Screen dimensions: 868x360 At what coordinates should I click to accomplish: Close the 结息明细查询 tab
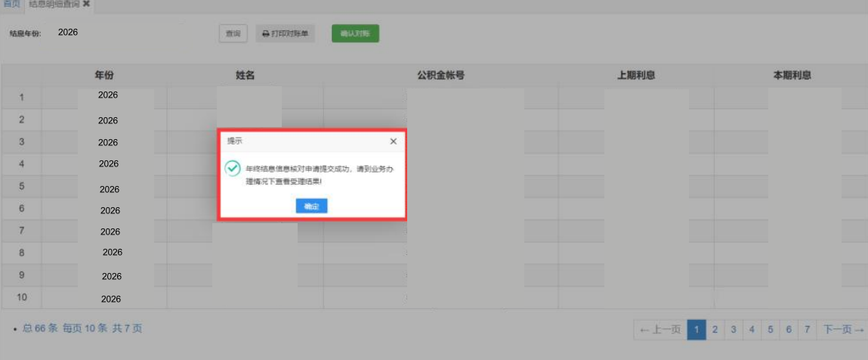coord(86,4)
